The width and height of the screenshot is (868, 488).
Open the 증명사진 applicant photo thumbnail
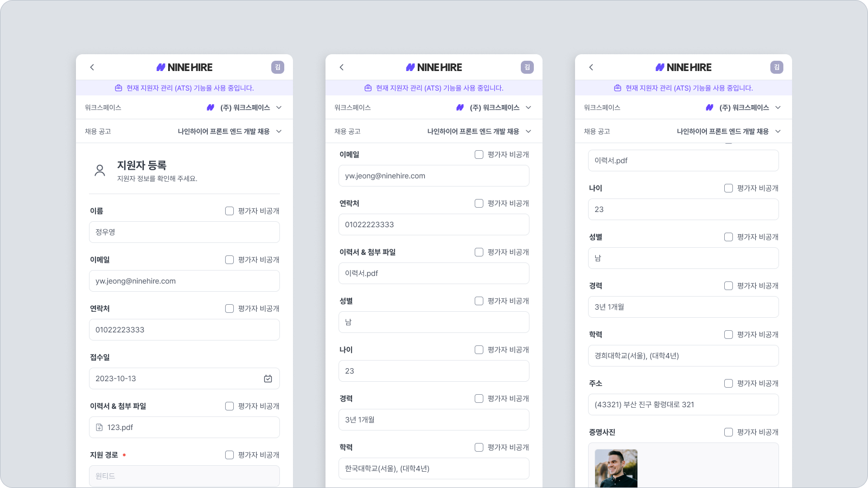616,468
